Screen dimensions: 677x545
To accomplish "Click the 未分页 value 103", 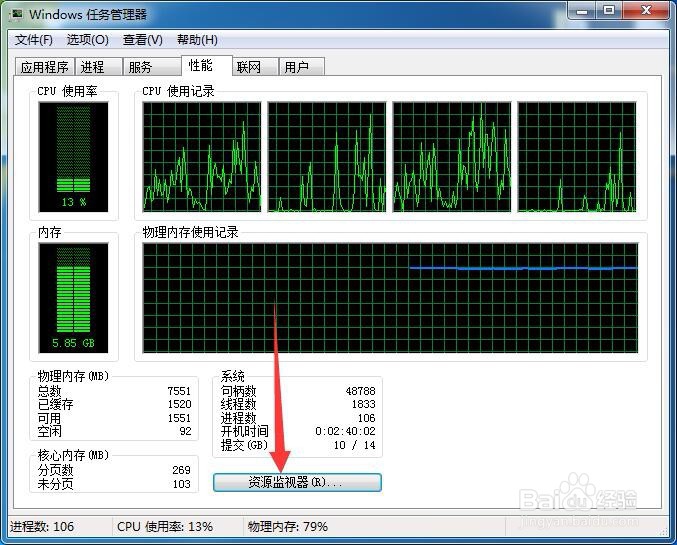I will click(181, 484).
